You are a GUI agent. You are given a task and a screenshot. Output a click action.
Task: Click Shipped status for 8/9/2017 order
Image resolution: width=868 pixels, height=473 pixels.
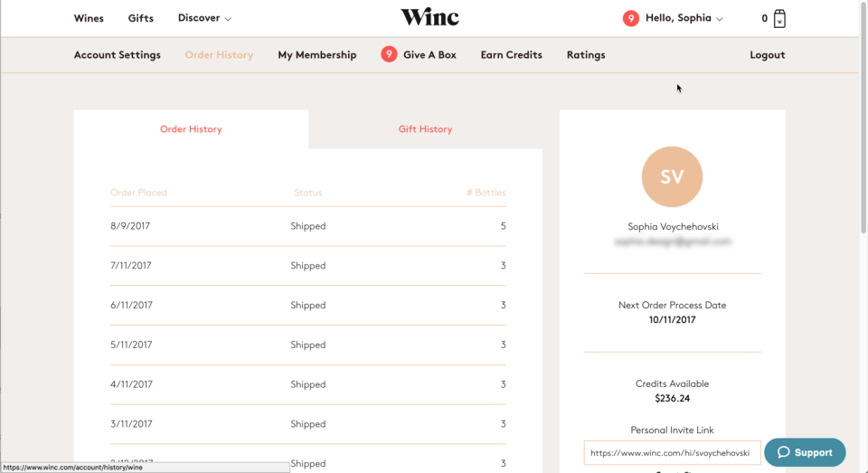tap(307, 226)
